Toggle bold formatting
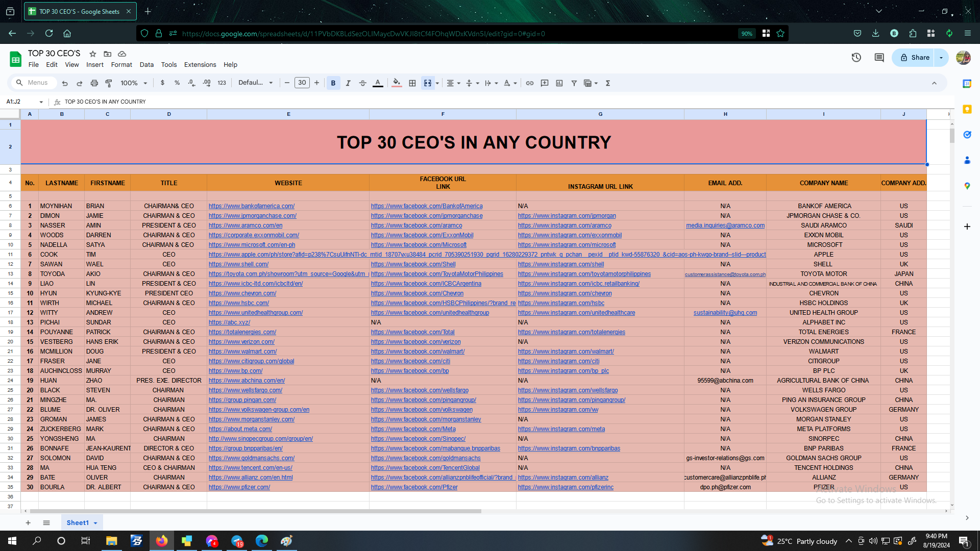The width and height of the screenshot is (980, 551). click(x=333, y=83)
